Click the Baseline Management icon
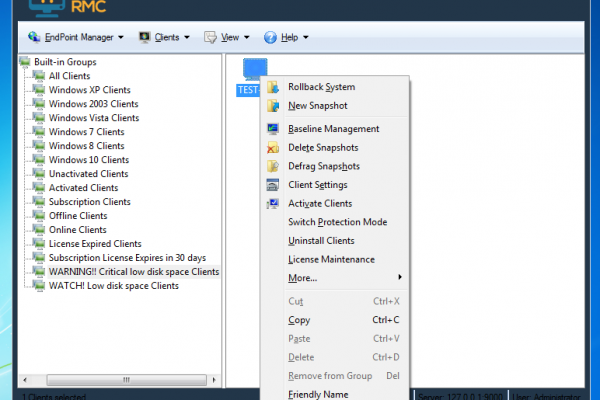The image size is (600, 400). click(273, 129)
